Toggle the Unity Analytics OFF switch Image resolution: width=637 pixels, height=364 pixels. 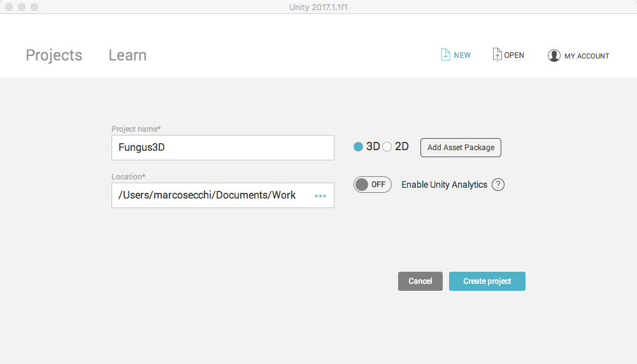pos(372,185)
